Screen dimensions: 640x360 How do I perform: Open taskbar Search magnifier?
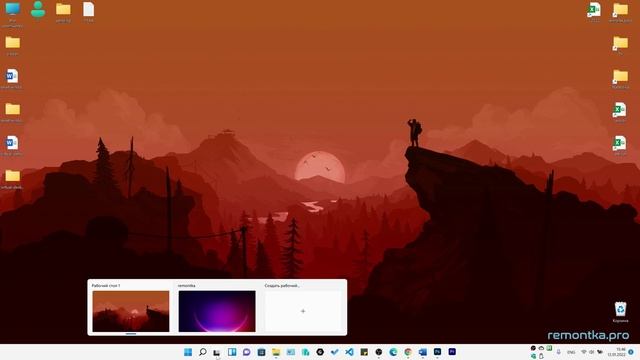tap(202, 352)
